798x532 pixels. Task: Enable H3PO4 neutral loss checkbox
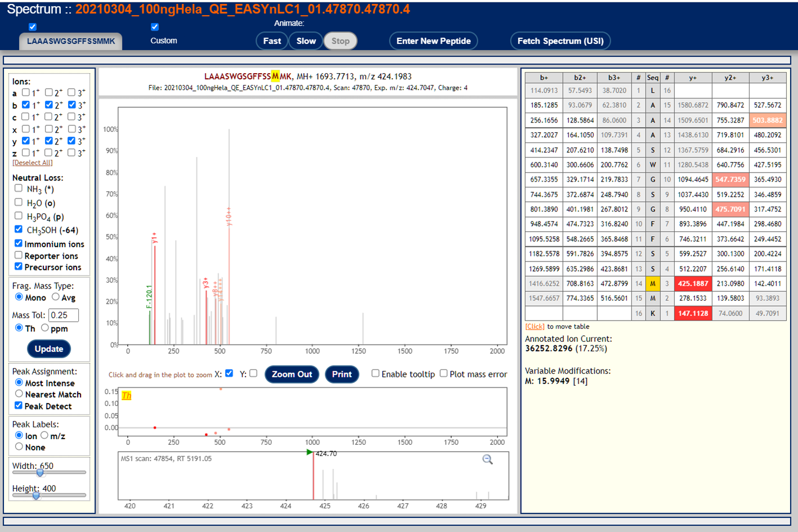(x=19, y=215)
